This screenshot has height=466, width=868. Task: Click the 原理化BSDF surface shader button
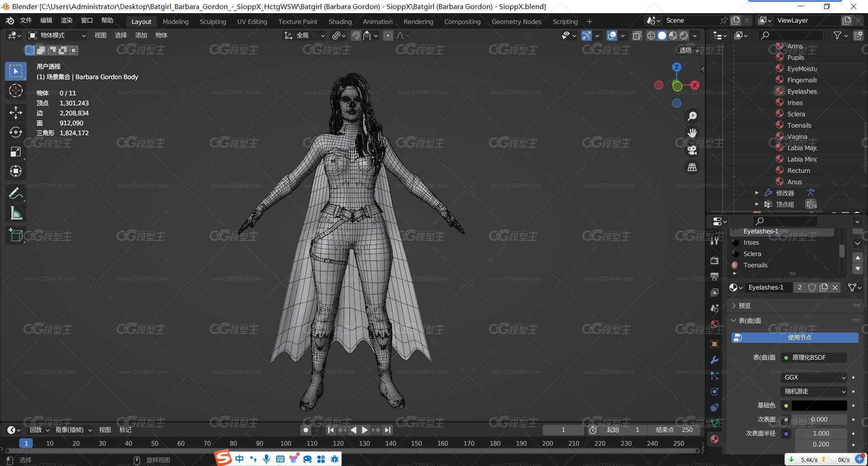coord(814,357)
